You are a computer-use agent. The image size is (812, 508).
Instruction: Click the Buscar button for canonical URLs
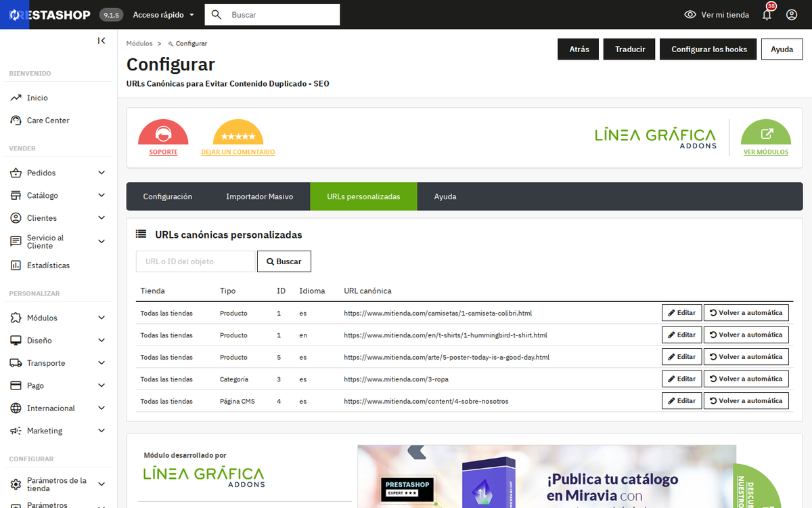point(284,261)
